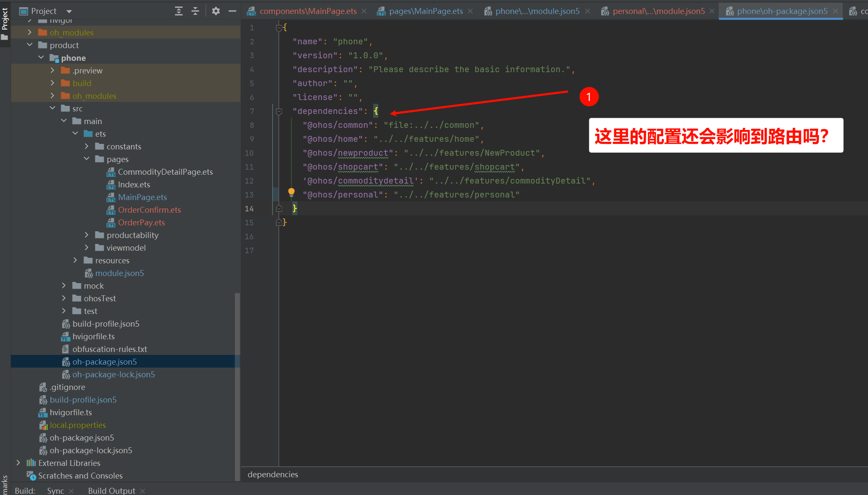Open phone oh-package-lock.json5 file icon
This screenshot has height=495, width=868.
click(66, 375)
